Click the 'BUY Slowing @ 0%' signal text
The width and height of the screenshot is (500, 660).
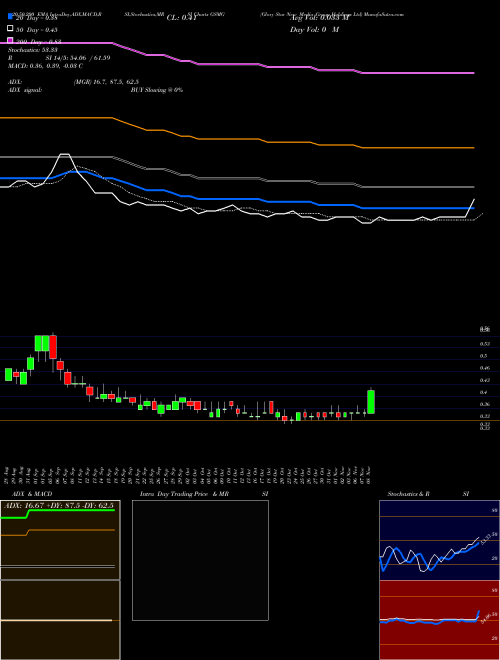click(x=157, y=90)
